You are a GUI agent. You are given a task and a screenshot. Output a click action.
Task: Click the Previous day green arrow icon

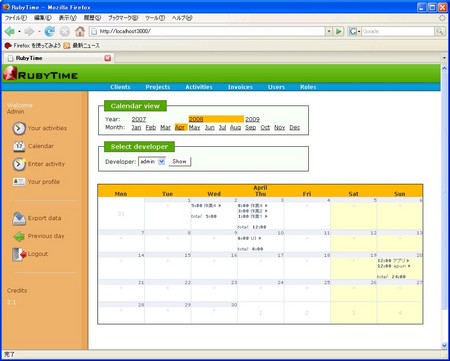[x=19, y=236]
